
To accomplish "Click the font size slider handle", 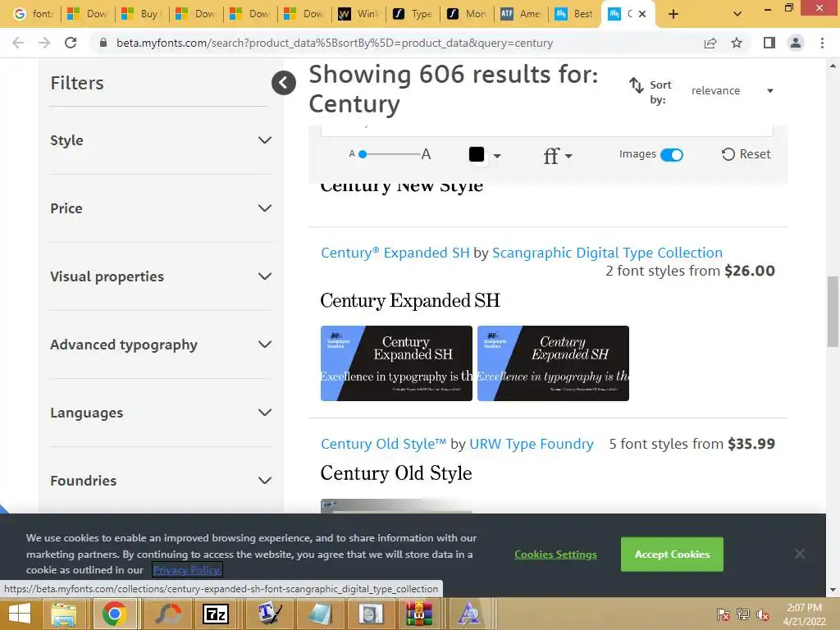I will 363,154.
